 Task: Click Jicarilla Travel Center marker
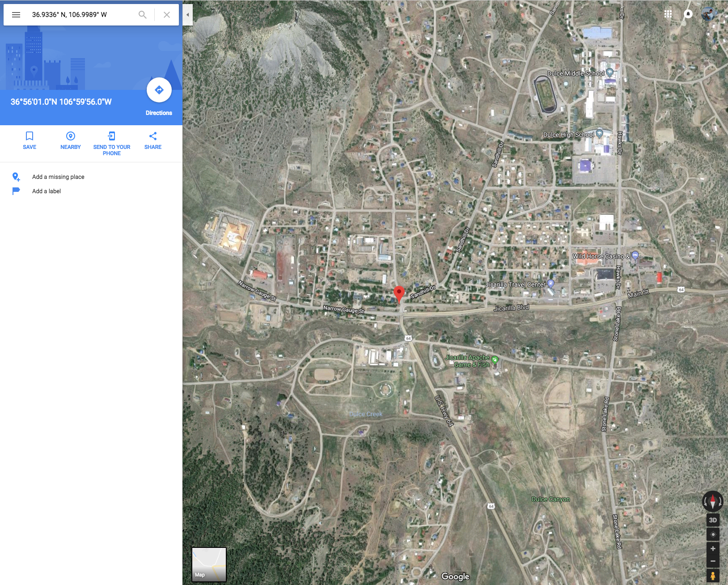click(x=551, y=284)
